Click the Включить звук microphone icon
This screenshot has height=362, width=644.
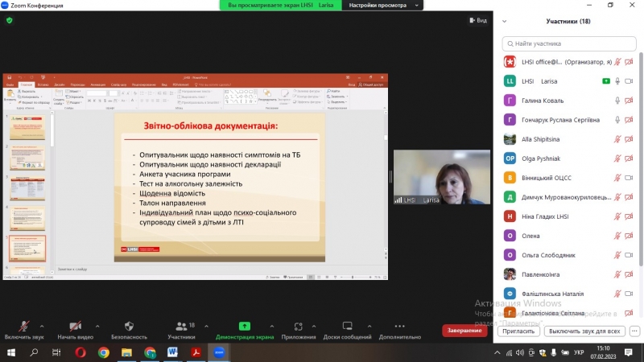click(23, 326)
